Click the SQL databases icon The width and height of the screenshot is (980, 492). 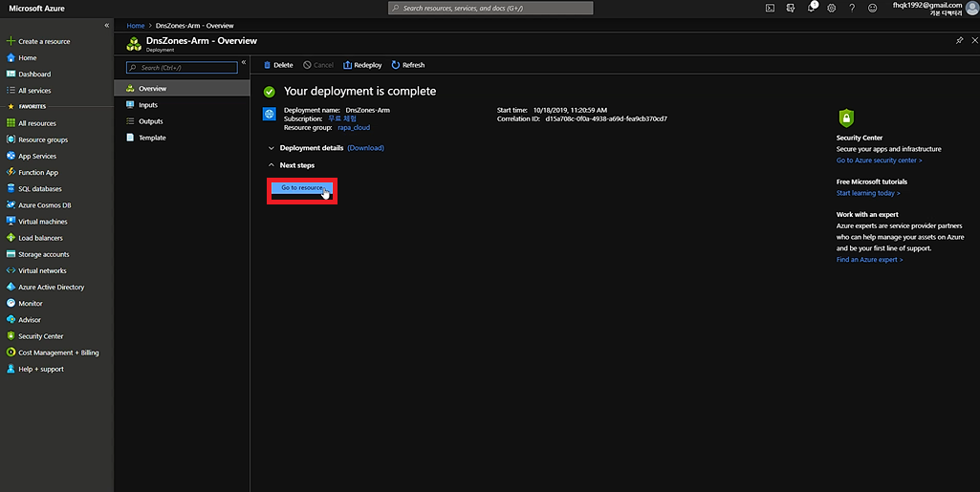(x=11, y=188)
